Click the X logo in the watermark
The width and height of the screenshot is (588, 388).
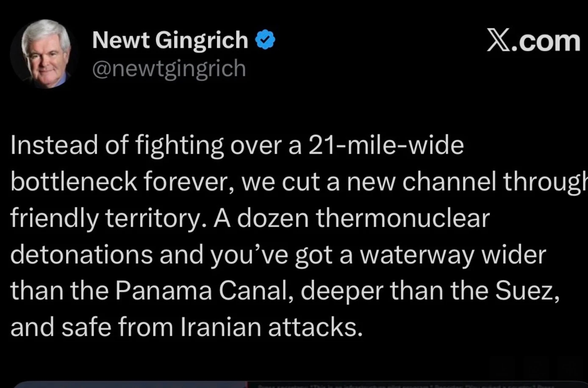(x=498, y=41)
